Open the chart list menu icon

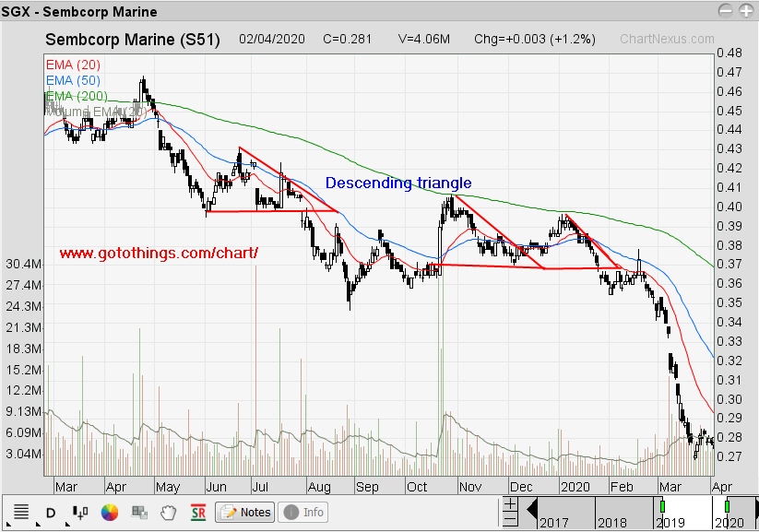click(x=21, y=512)
